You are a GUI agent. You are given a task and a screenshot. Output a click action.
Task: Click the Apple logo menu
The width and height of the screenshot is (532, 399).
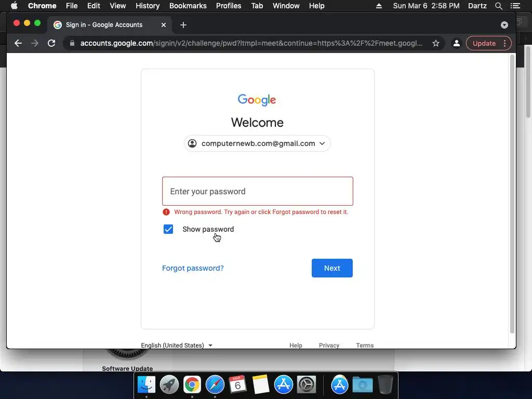14,6
